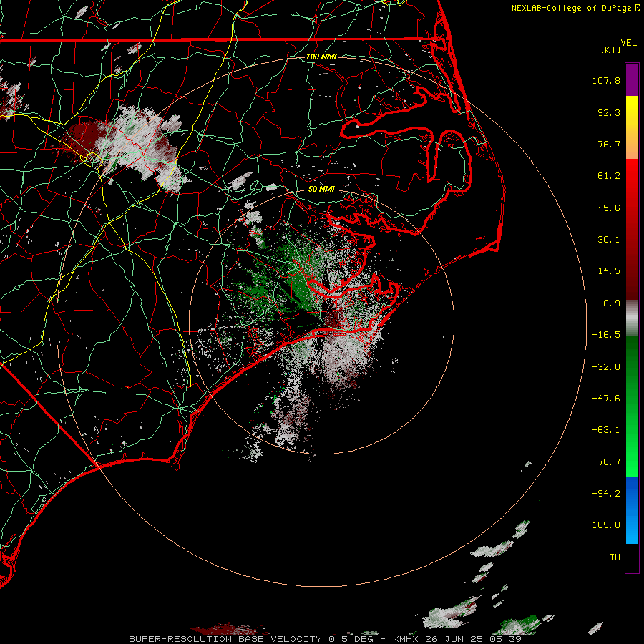Select the -63.1 scale value

tap(606, 430)
